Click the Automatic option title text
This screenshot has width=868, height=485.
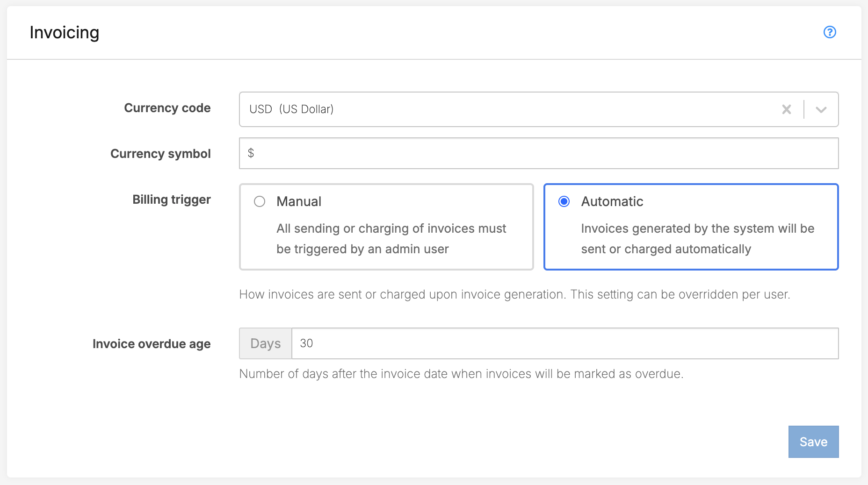[612, 201]
